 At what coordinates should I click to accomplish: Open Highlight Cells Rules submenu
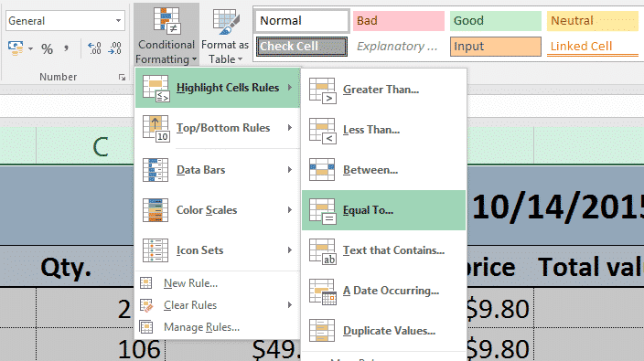click(x=218, y=88)
